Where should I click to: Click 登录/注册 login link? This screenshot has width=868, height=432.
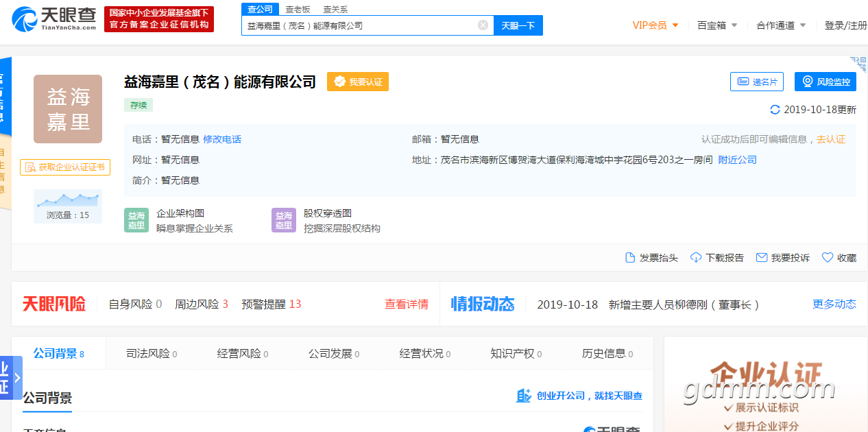845,25
